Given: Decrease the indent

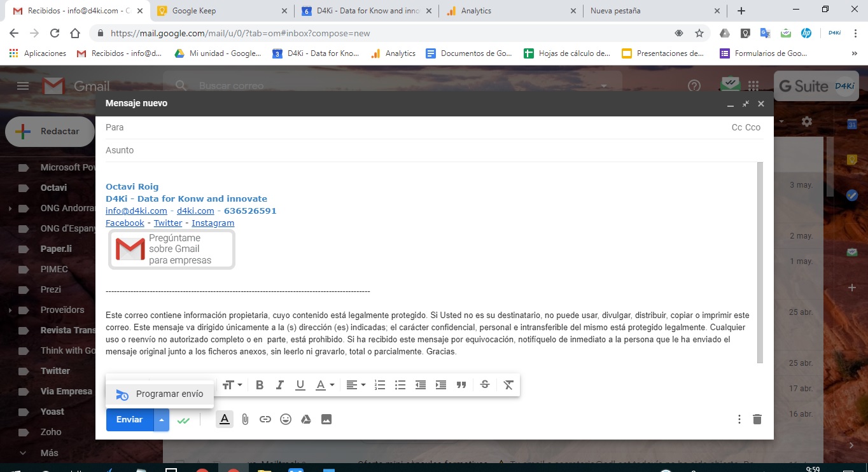Looking at the screenshot, I should click(421, 385).
